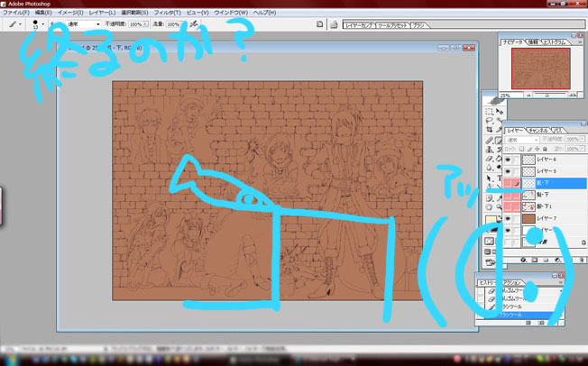Select the Move tool in toolbox
Image resolution: width=588 pixels, height=366 pixels.
[x=499, y=112]
